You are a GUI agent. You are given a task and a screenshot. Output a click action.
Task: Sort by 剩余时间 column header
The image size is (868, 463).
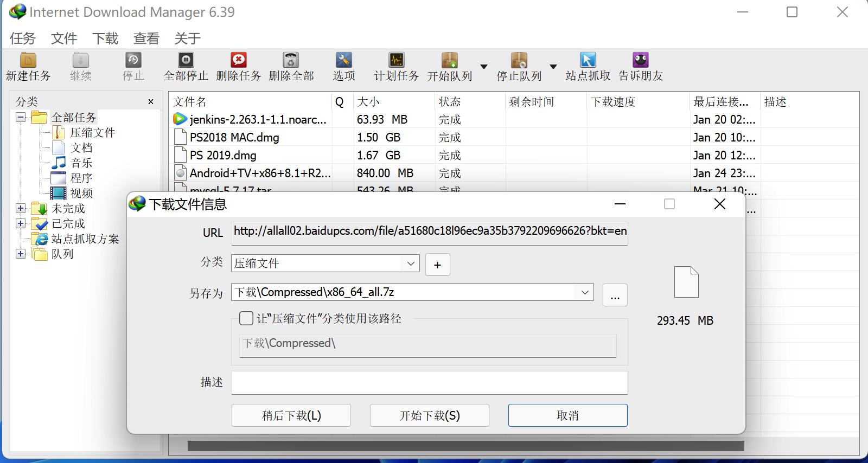pos(546,102)
